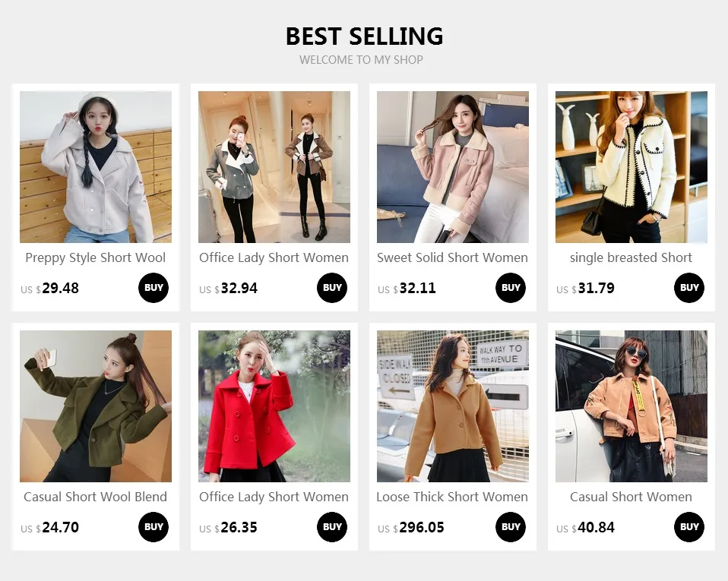
Task: Open the 'Casual Short Wool Blend' title link
Action: (96, 497)
